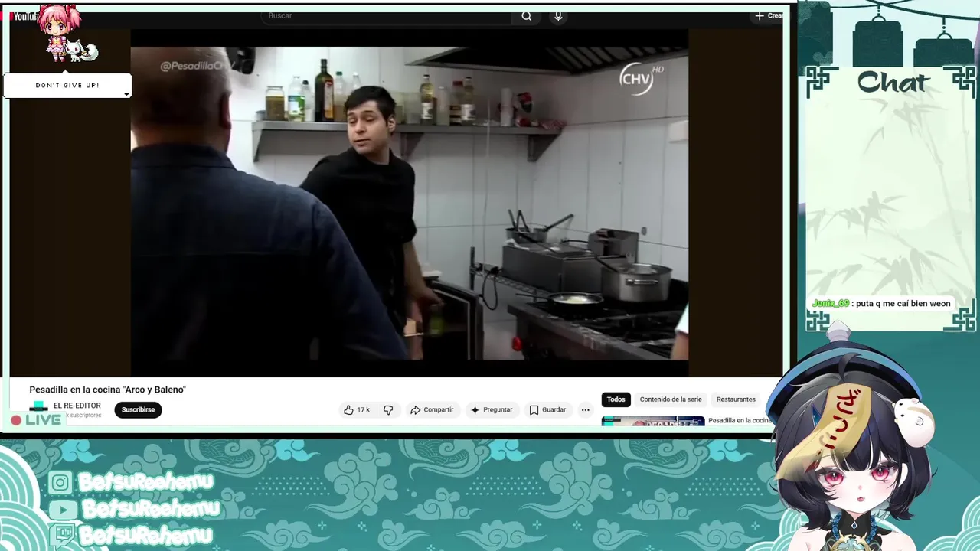Click the Twitch icon in overlay
980x551 pixels.
[x=63, y=535]
